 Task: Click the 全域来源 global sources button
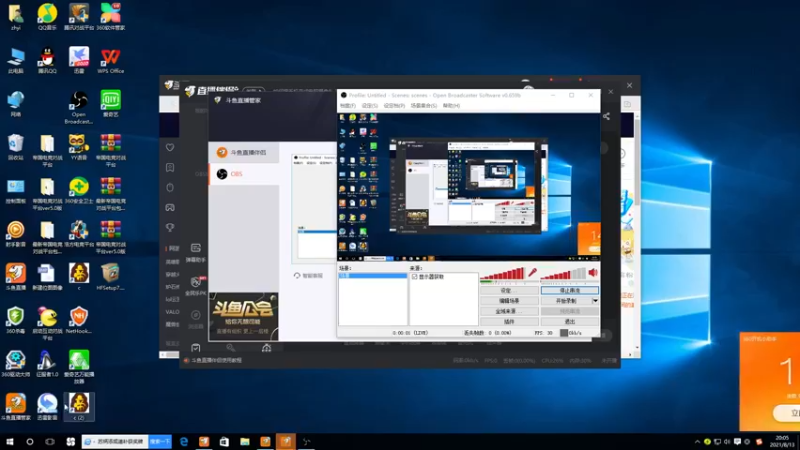click(x=509, y=311)
